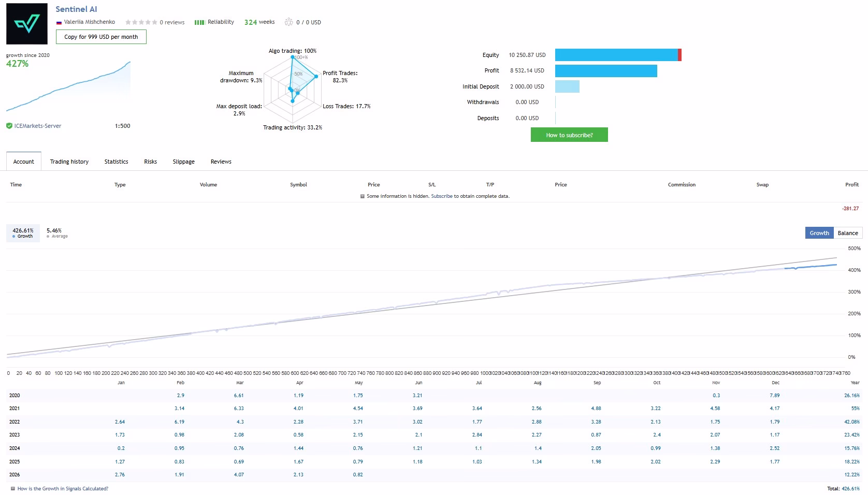Click the icon before 'How is the Growth in Signals Calculated?'
Screen dimensions: 868x495
click(x=13, y=488)
